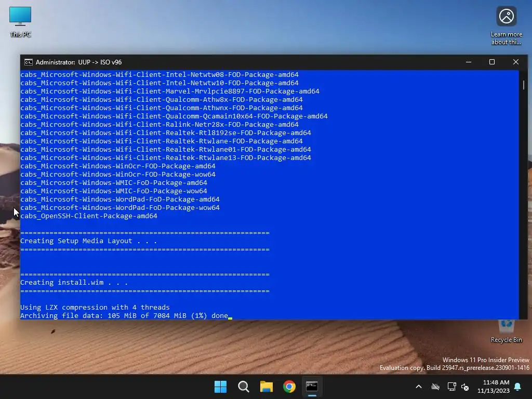Click the WinOcr-FOD-Package-wow64 line
Image resolution: width=532 pixels, height=399 pixels.
[118, 175]
